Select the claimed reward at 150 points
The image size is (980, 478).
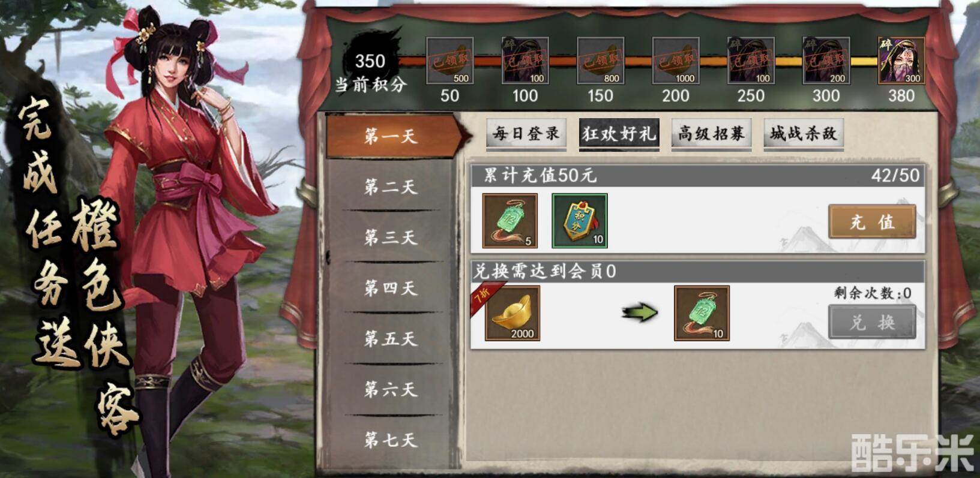600,61
